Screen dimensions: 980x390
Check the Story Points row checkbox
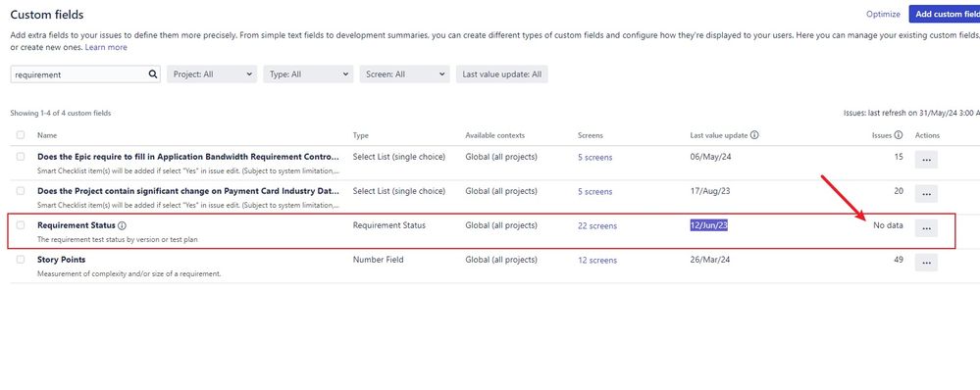click(x=21, y=259)
